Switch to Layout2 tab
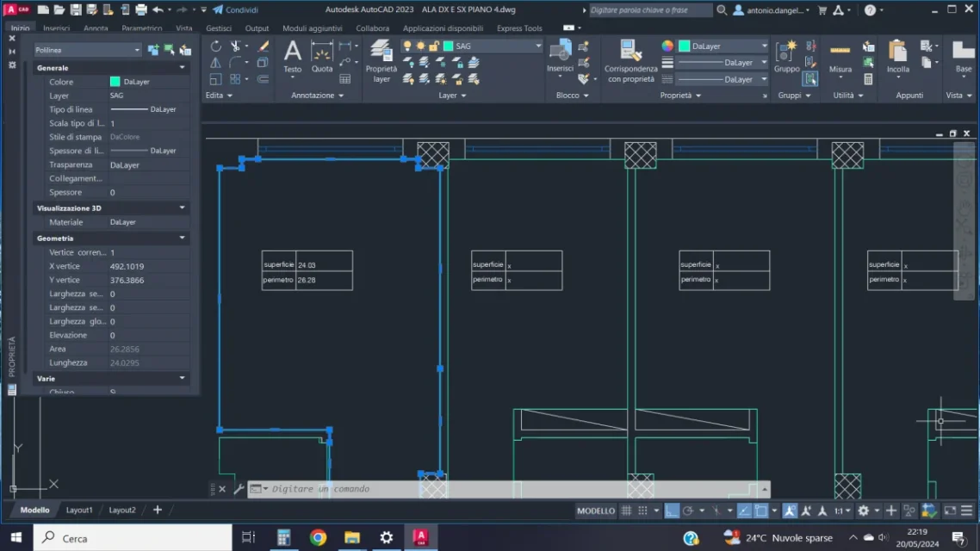Image resolution: width=980 pixels, height=551 pixels. (122, 510)
